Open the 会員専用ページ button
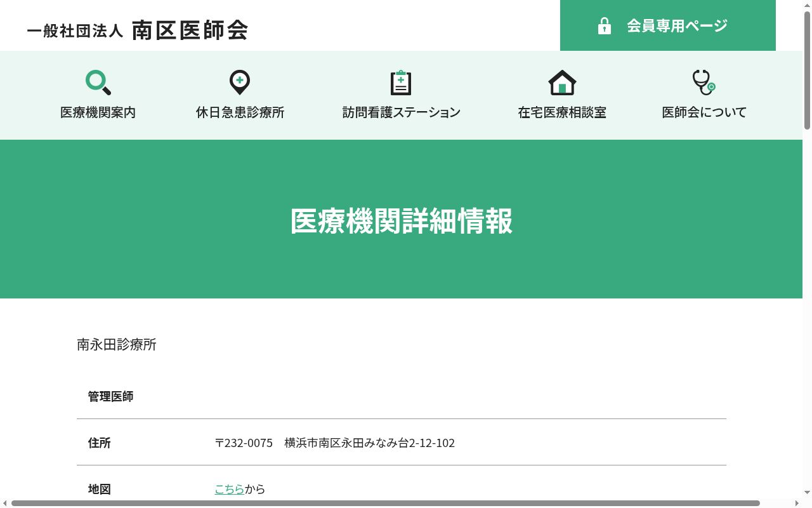This screenshot has height=508, width=812. tap(668, 25)
